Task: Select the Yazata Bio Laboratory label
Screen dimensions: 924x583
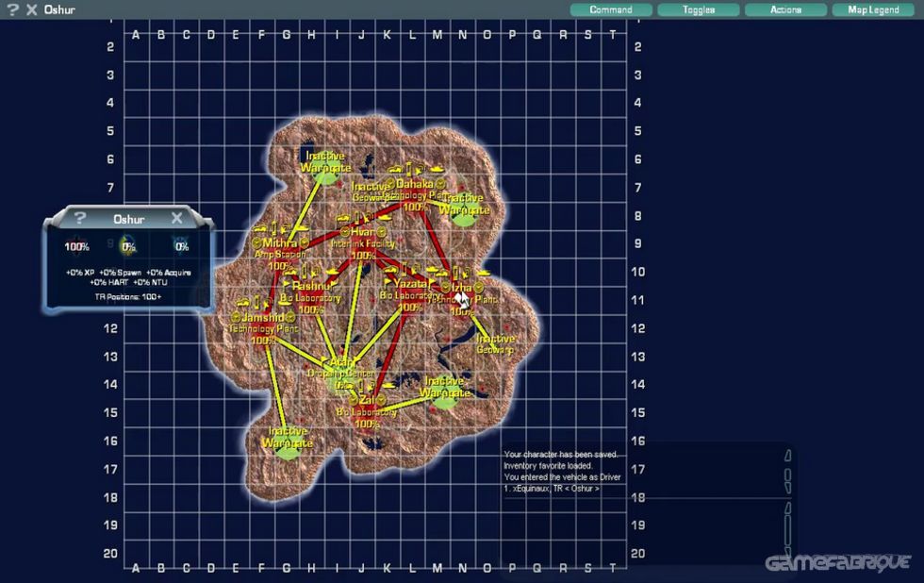Action: click(x=410, y=290)
